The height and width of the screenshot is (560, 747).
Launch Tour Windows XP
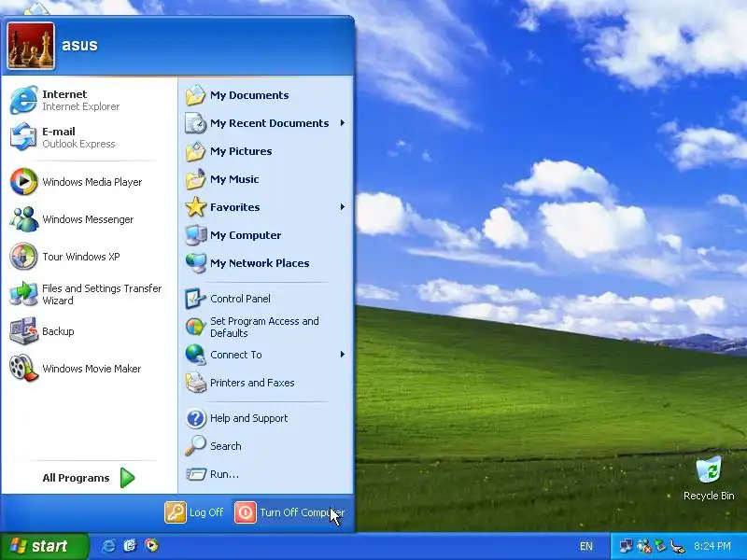coord(89,257)
